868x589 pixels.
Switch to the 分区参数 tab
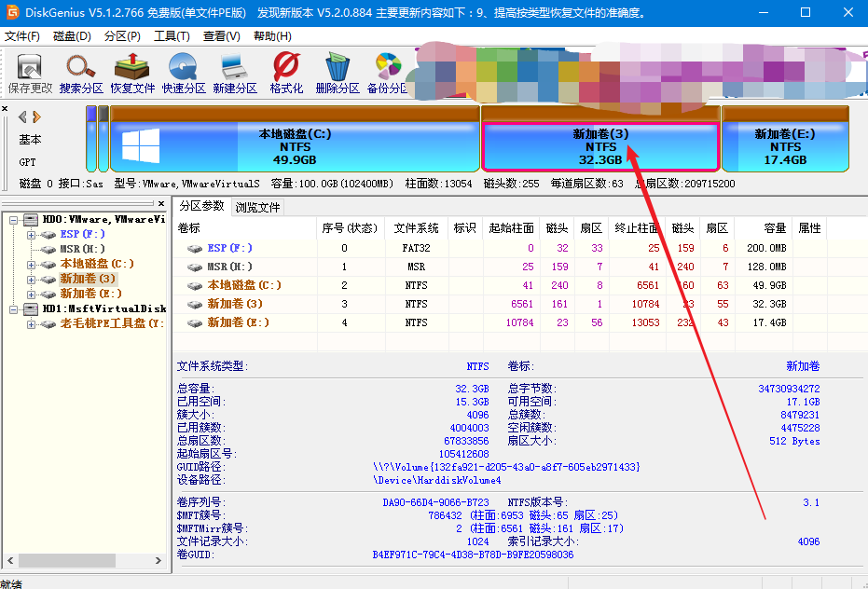click(x=201, y=206)
